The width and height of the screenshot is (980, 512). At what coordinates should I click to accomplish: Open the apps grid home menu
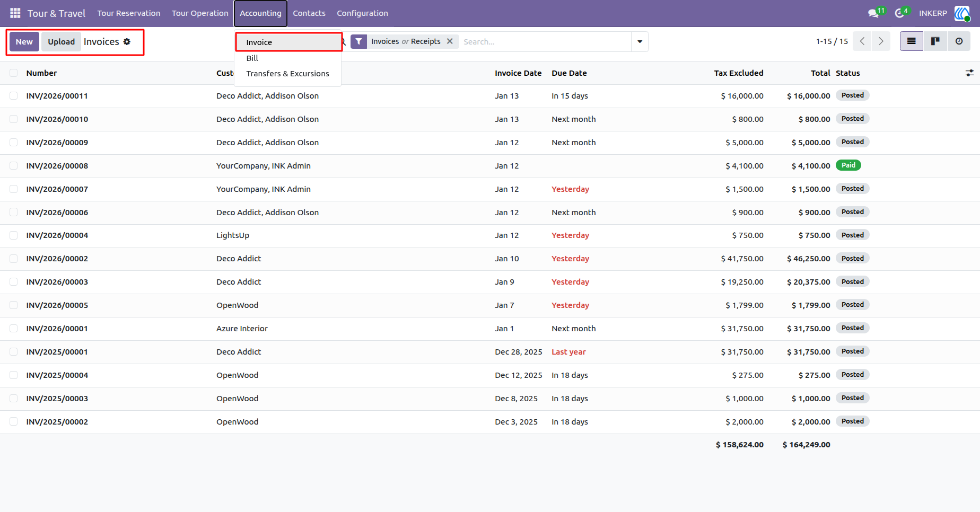coord(15,13)
